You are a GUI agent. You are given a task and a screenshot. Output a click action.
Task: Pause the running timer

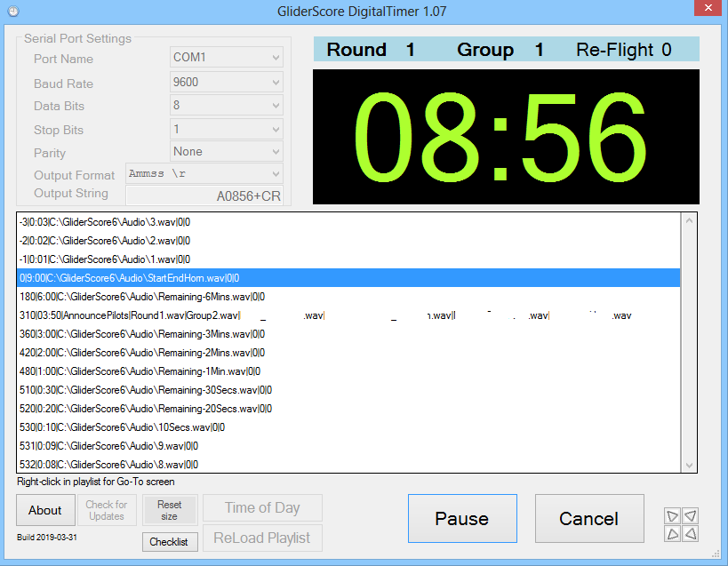pos(462,518)
